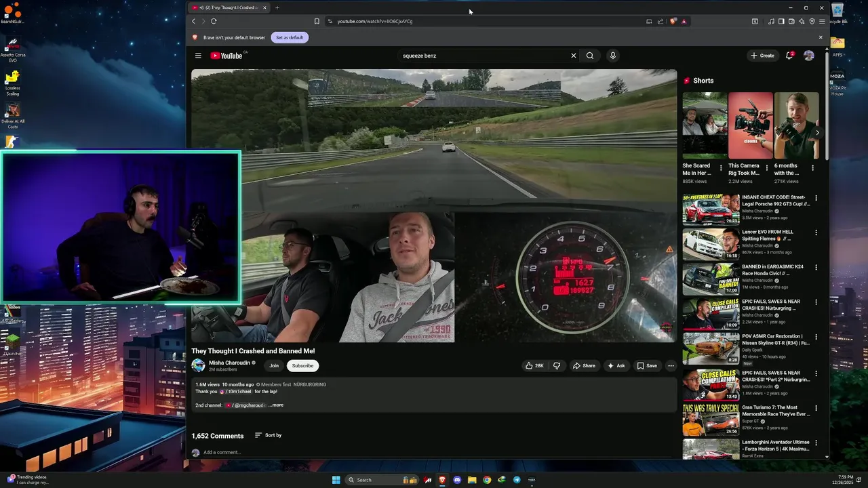Open options for INSANE CHEAT CODE video
This screenshot has width=868, height=488.
(x=816, y=198)
